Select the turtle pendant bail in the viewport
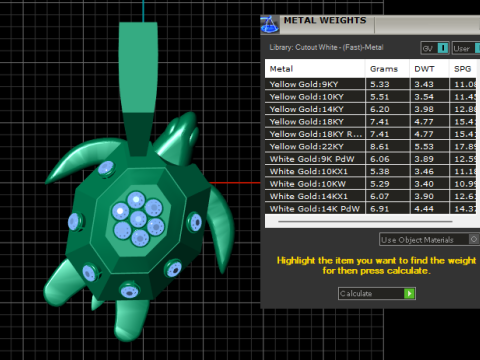This screenshot has height=360, width=480. point(138,88)
